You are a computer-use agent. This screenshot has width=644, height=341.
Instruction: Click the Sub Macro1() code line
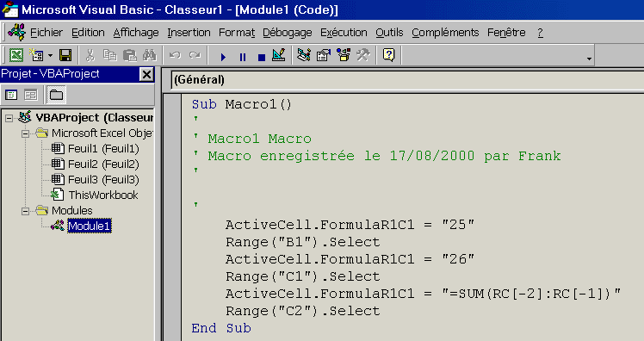[x=241, y=104]
